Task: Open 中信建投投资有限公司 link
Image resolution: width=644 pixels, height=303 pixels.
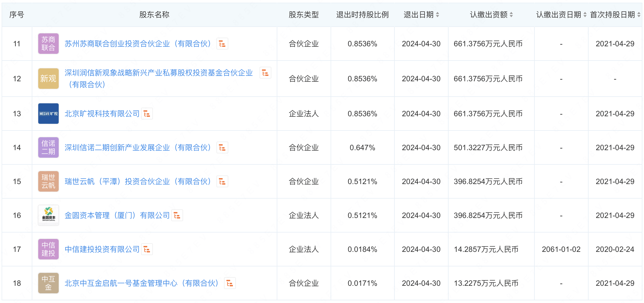Action: [102, 249]
